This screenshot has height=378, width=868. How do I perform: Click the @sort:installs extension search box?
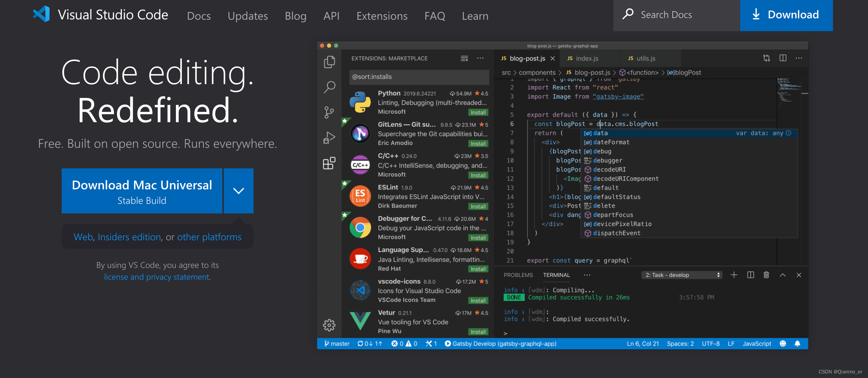point(419,77)
